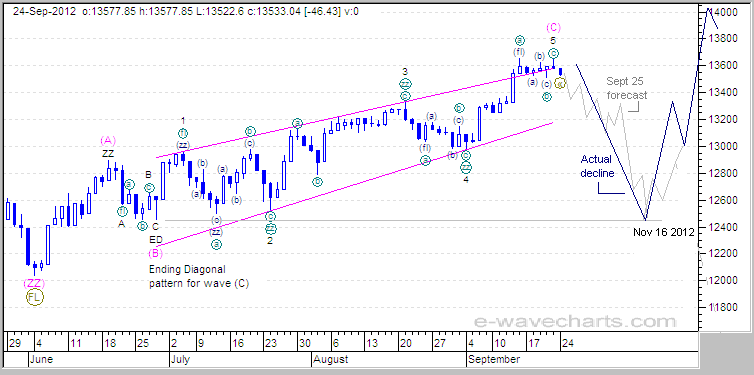This screenshot has height=375, width=754.
Task: Select the 12400 price axis label
Action: coord(724,227)
